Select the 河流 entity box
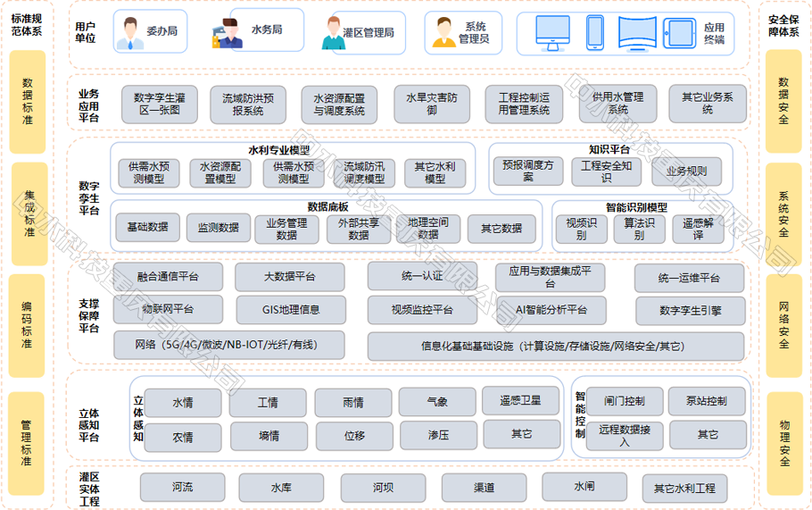Image resolution: width=812 pixels, height=510 pixels. tap(182, 487)
